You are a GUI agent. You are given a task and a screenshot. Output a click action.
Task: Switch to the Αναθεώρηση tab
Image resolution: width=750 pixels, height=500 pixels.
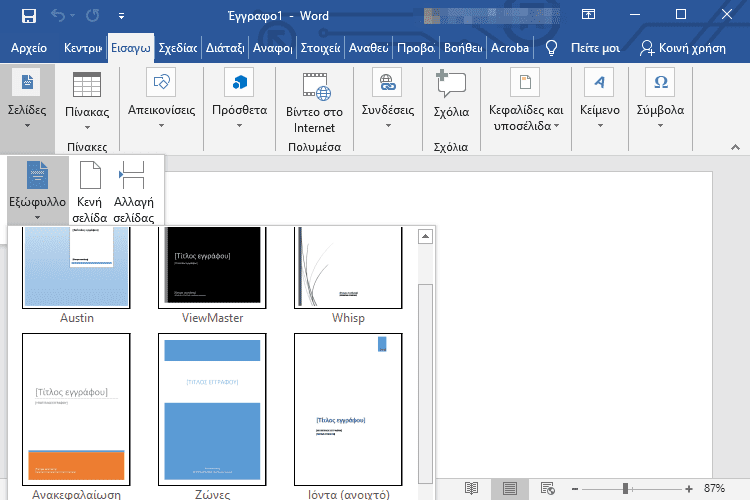pyautogui.click(x=368, y=48)
